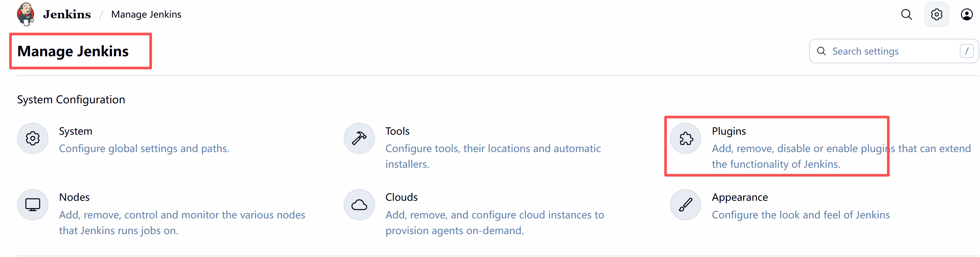Click the Tools hammer icon

[359, 138]
